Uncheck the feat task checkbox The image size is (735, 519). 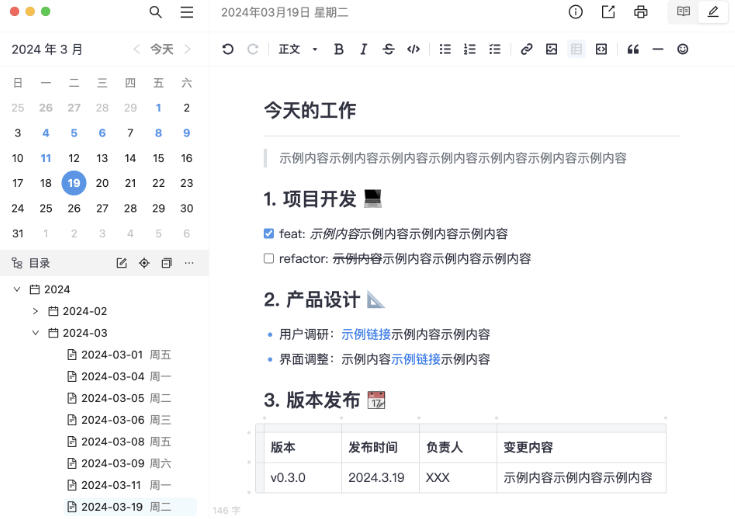tap(269, 233)
